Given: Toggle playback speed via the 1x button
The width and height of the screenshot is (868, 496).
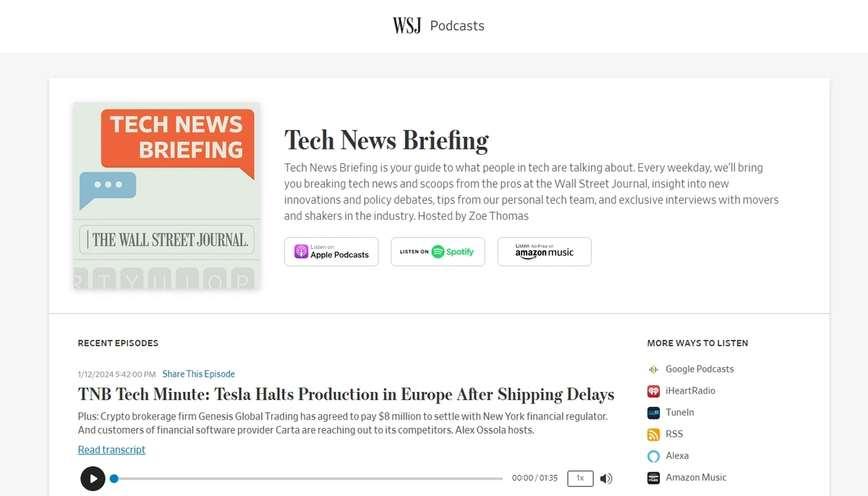Looking at the screenshot, I should [x=579, y=478].
